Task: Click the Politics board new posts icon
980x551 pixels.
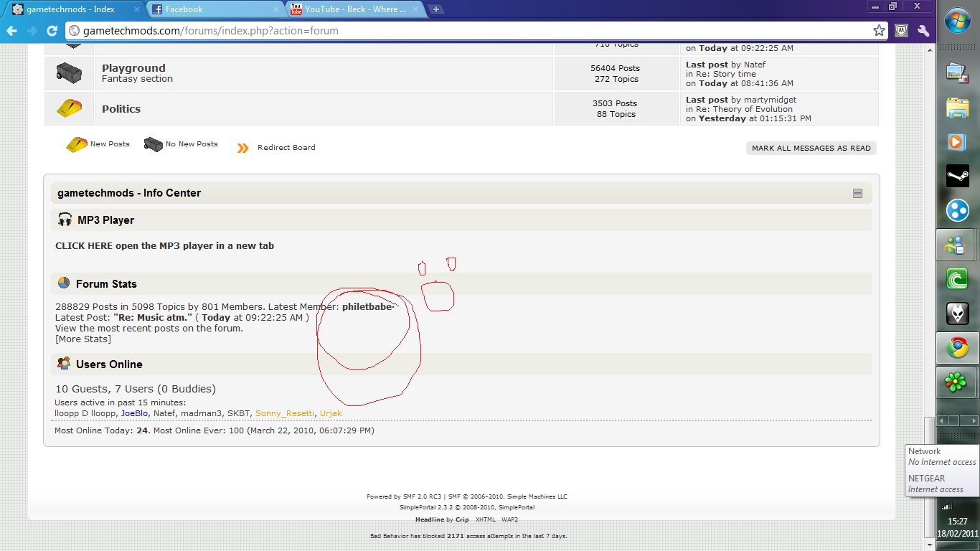Action: 69,108
